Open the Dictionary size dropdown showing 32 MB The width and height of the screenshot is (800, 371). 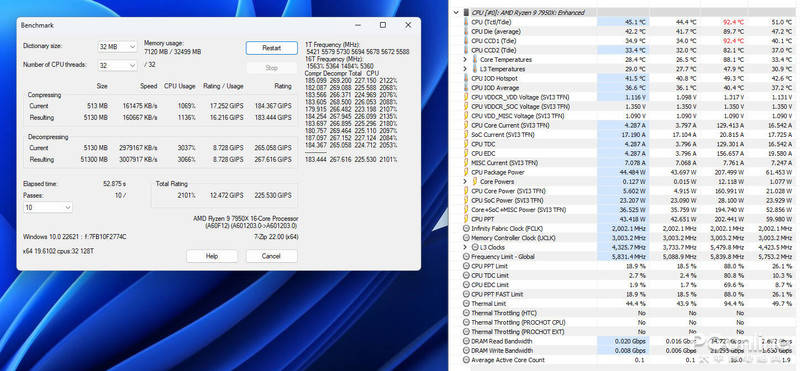[117, 46]
